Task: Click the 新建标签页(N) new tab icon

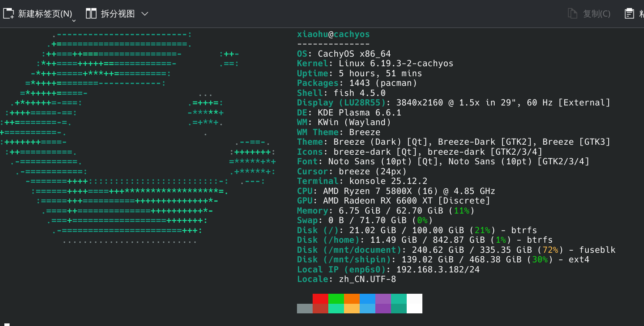Action: coord(8,14)
